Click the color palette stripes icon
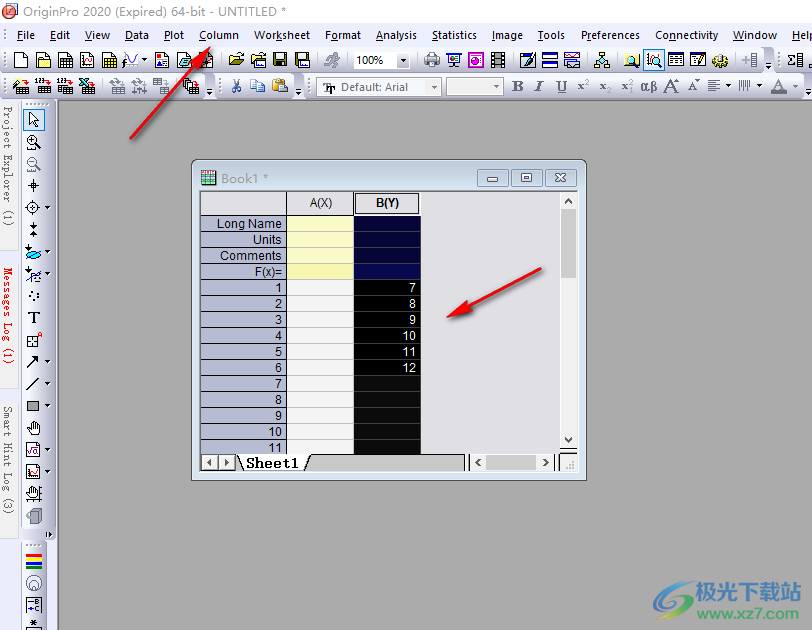Image resolution: width=812 pixels, height=630 pixels. [34, 562]
